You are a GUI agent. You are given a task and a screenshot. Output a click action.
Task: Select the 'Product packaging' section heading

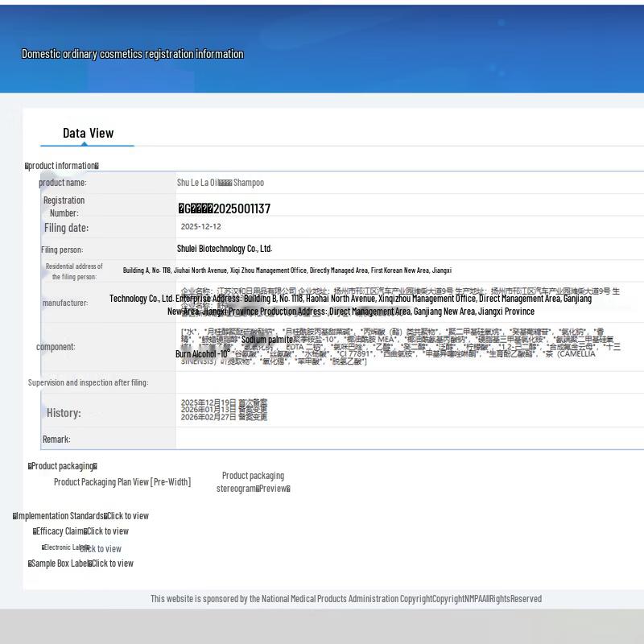point(63,466)
